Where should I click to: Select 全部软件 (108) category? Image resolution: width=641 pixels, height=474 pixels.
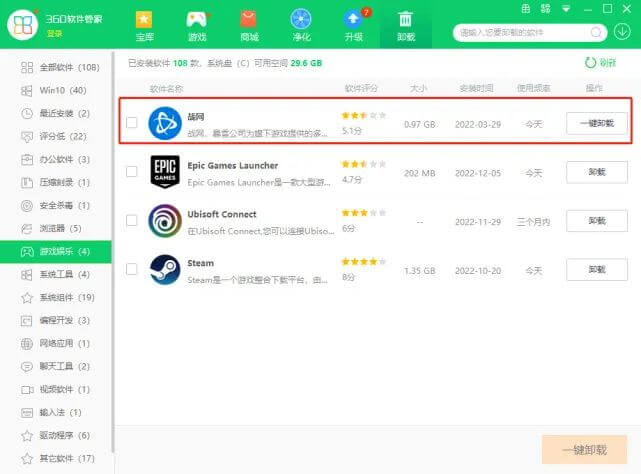(x=56, y=67)
